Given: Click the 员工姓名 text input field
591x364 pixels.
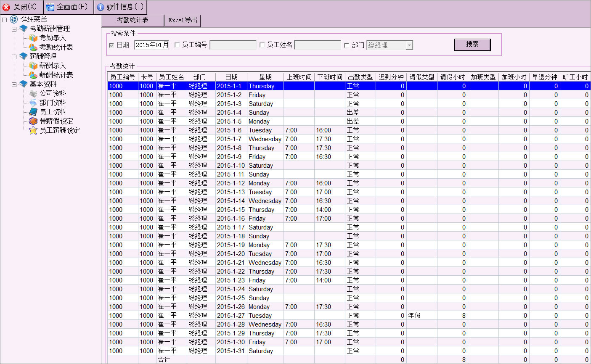Looking at the screenshot, I should point(318,45).
